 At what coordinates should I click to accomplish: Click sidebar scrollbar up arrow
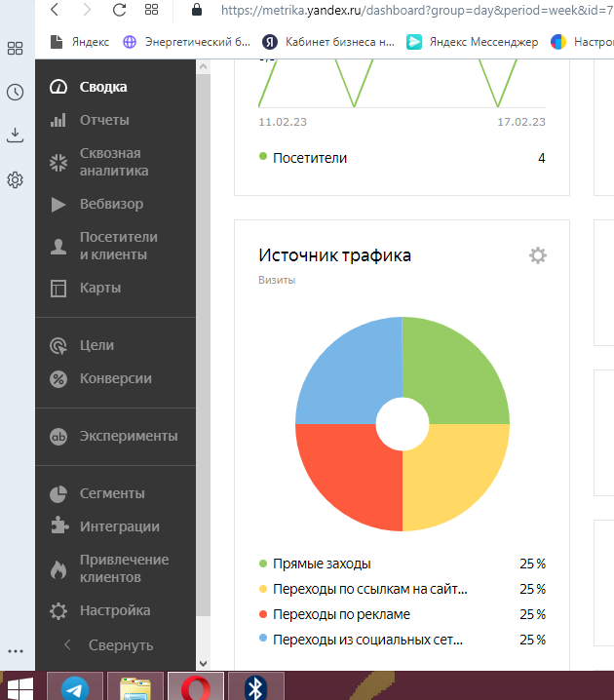203,67
